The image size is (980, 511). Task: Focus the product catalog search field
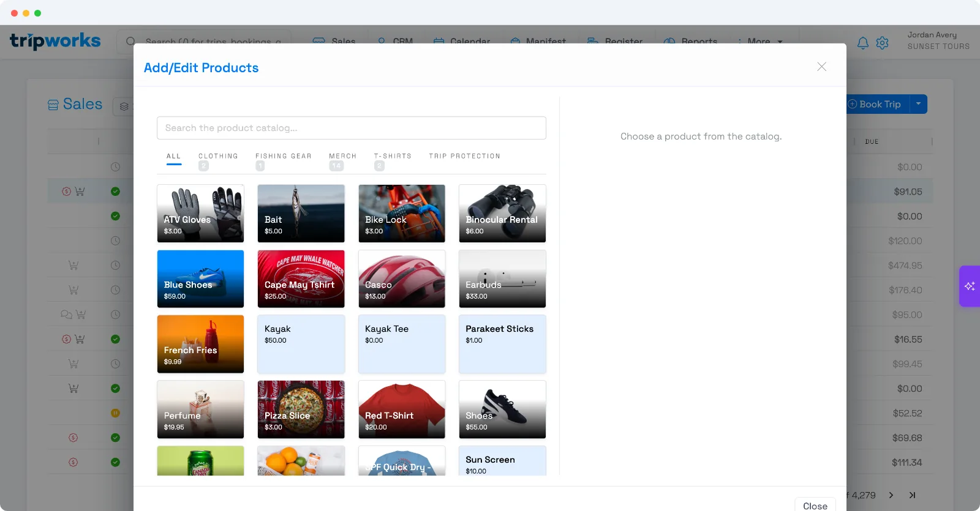click(x=352, y=128)
